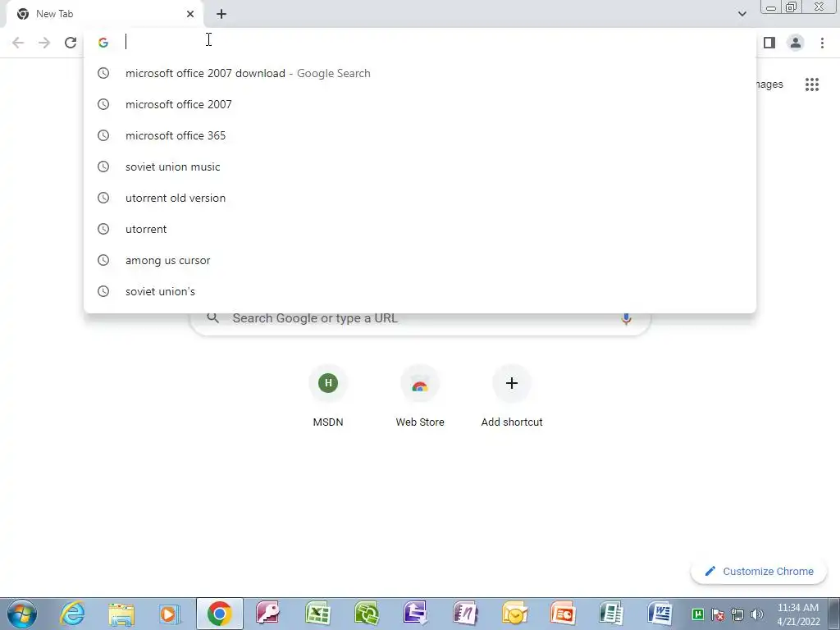Launch Microsoft Excel from the taskbar
The height and width of the screenshot is (630, 840).
[317, 614]
